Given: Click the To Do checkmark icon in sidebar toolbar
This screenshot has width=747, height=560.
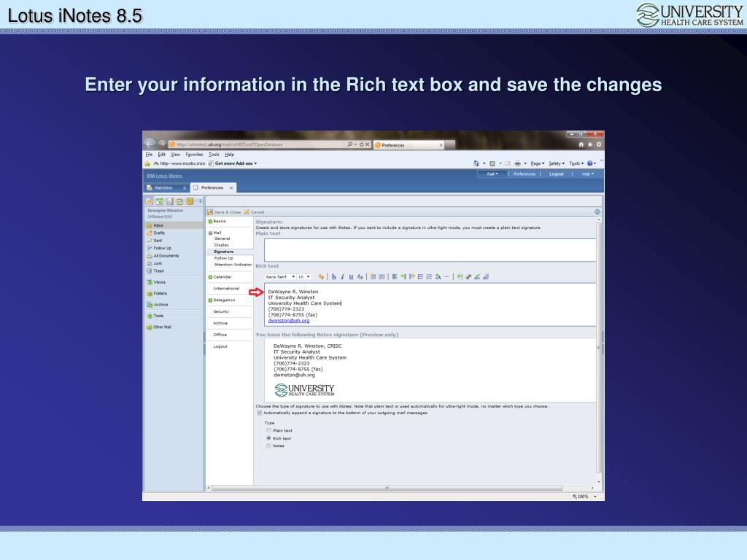Looking at the screenshot, I should (179, 201).
